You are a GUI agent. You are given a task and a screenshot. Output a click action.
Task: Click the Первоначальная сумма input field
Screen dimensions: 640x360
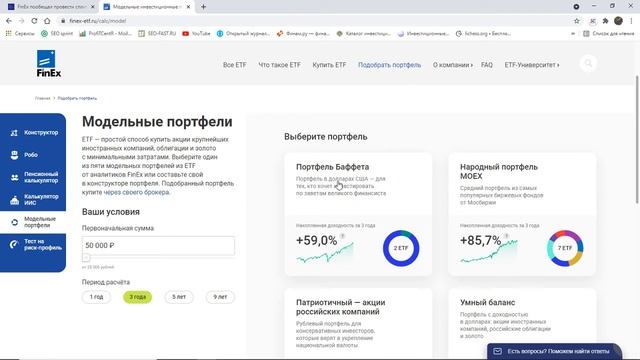(x=158, y=245)
